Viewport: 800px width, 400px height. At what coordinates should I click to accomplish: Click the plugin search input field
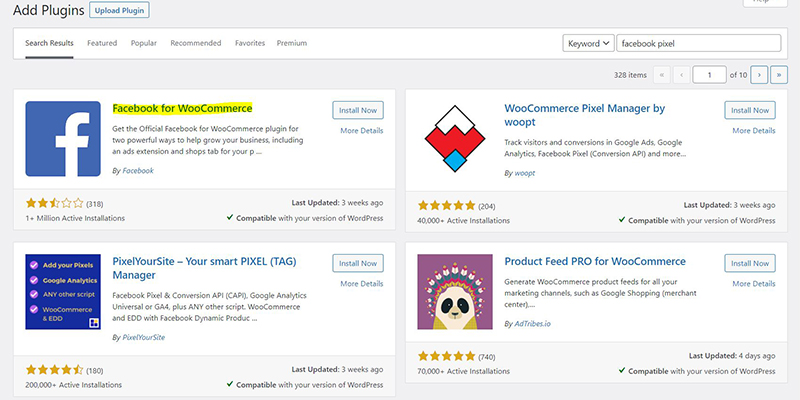pos(698,43)
